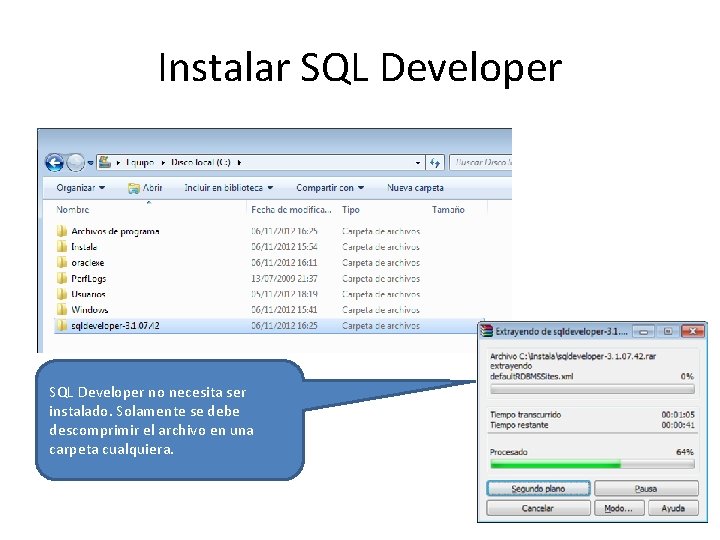The height and width of the screenshot is (540, 720).
Task: Select Equipo in the address bar breadcrumb
Action: click(x=140, y=162)
